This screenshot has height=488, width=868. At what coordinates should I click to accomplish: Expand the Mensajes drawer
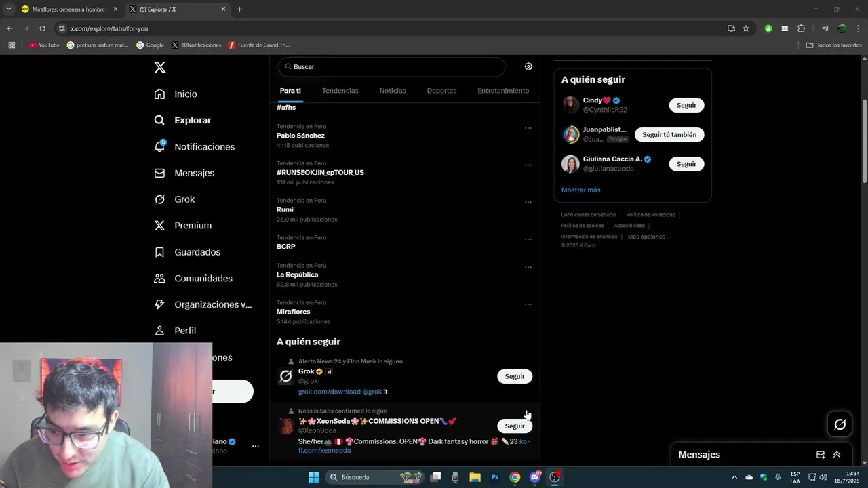click(837, 455)
